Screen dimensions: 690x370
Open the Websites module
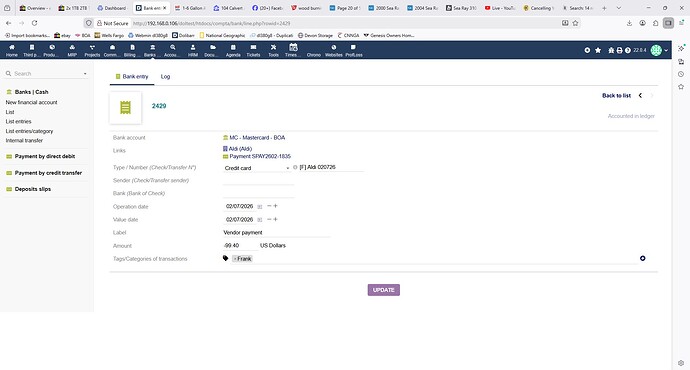[x=334, y=50]
